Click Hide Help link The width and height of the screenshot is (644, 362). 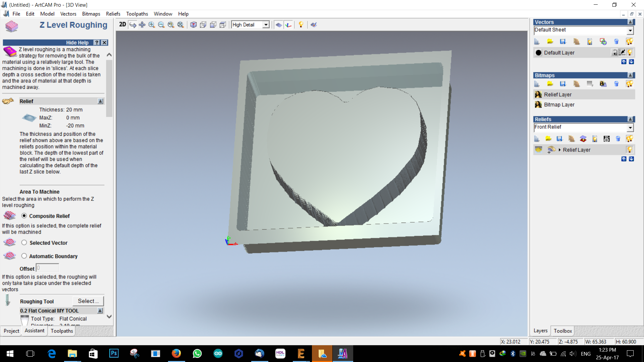(77, 43)
